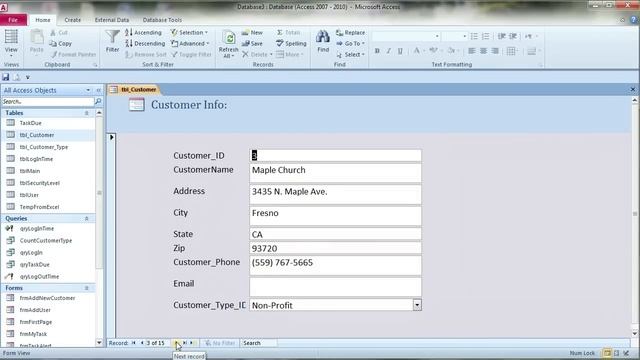This screenshot has height=360, width=640.
Task: Open the Advanced filter dropdown
Action: 190,43
